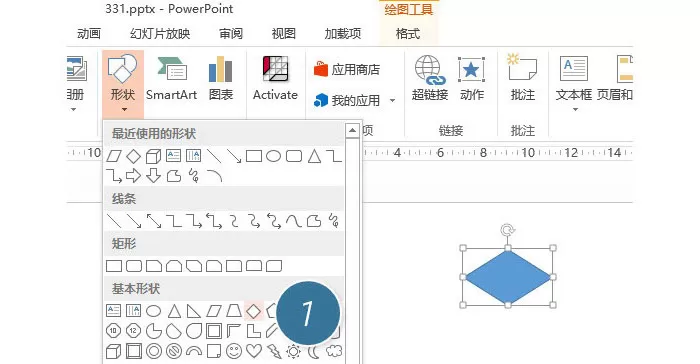Pick the snip diagonal corner rectangle under 矩形

tap(194, 266)
